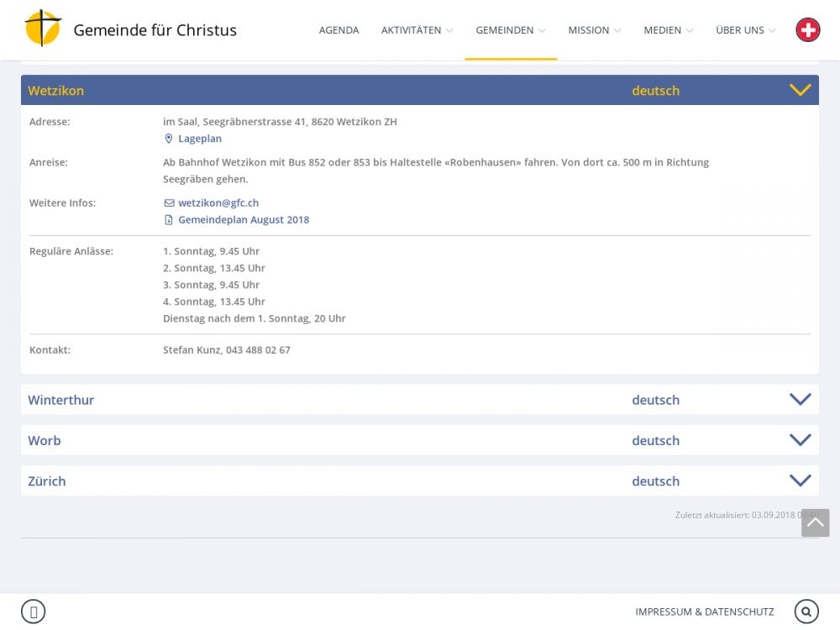Open the wetzikon@gfc.ch email link
840x630 pixels.
click(x=218, y=203)
